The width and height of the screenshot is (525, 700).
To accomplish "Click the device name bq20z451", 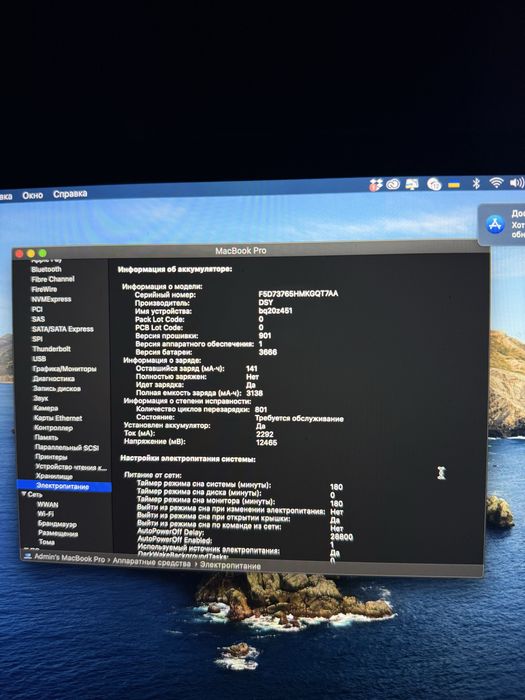I will (x=275, y=311).
